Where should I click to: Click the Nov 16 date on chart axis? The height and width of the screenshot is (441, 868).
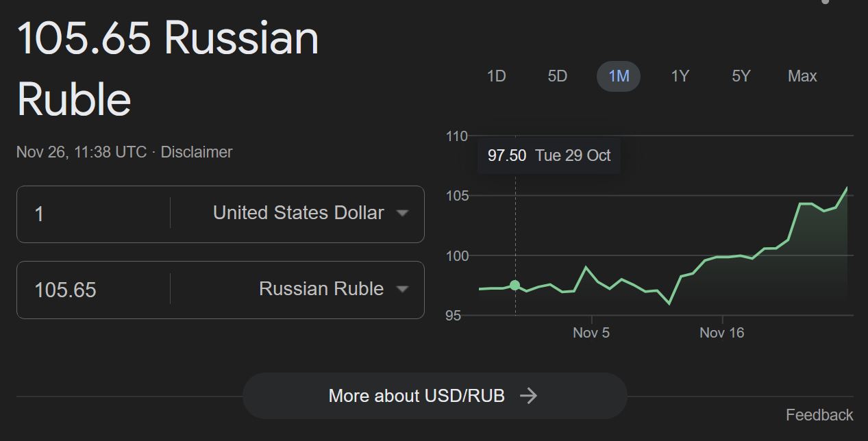(x=722, y=333)
